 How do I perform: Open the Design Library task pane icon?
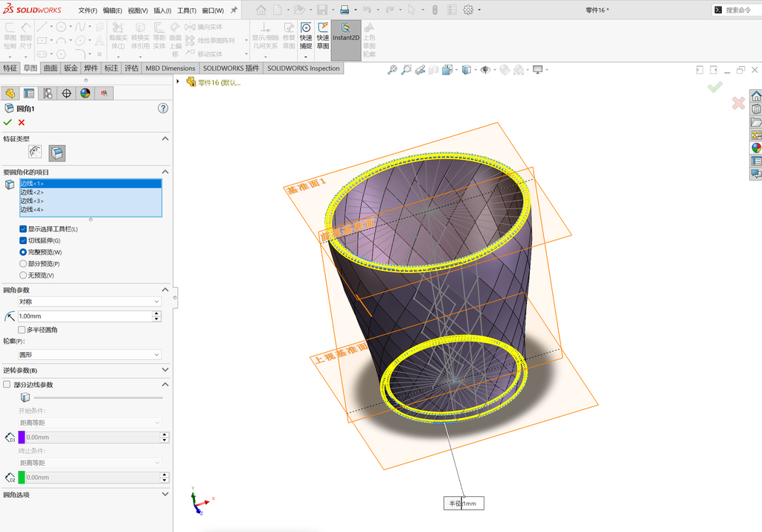click(x=756, y=109)
